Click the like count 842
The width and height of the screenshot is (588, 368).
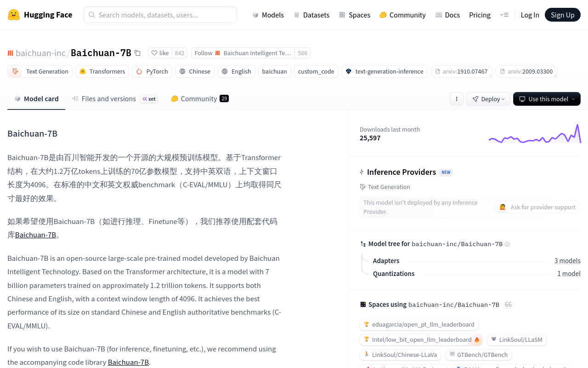point(180,53)
